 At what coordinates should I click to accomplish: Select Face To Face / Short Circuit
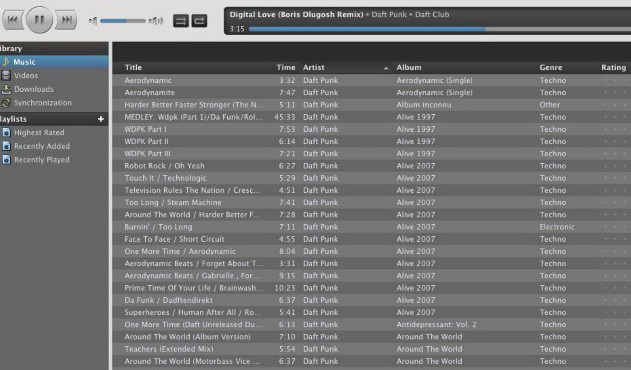[372, 239]
